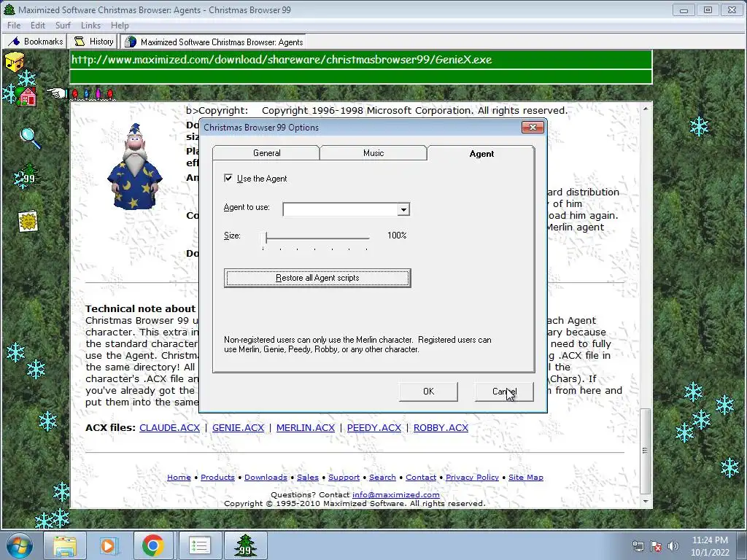The height and width of the screenshot is (560, 747).
Task: Click the info@maximized.com email link
Action: [x=396, y=495]
